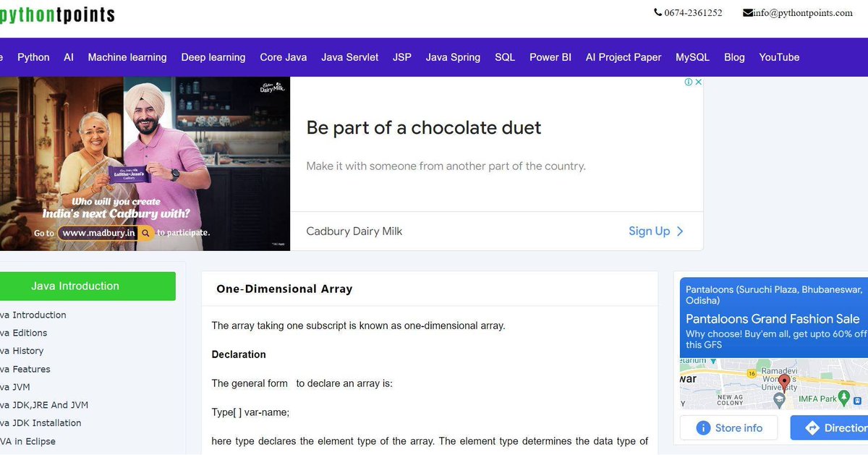Image resolution: width=868 pixels, height=455 pixels.
Task: Click the Cadbury ad photo image
Action: pyautogui.click(x=145, y=163)
